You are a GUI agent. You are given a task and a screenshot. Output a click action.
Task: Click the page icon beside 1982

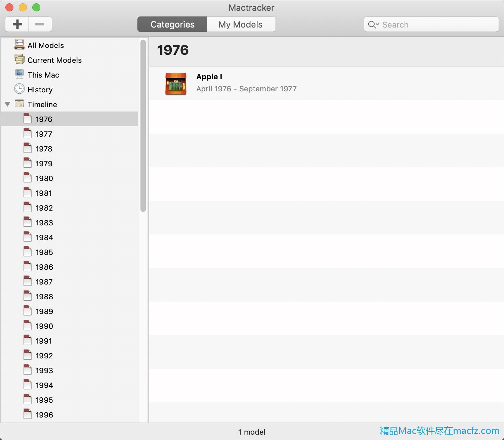(x=28, y=207)
